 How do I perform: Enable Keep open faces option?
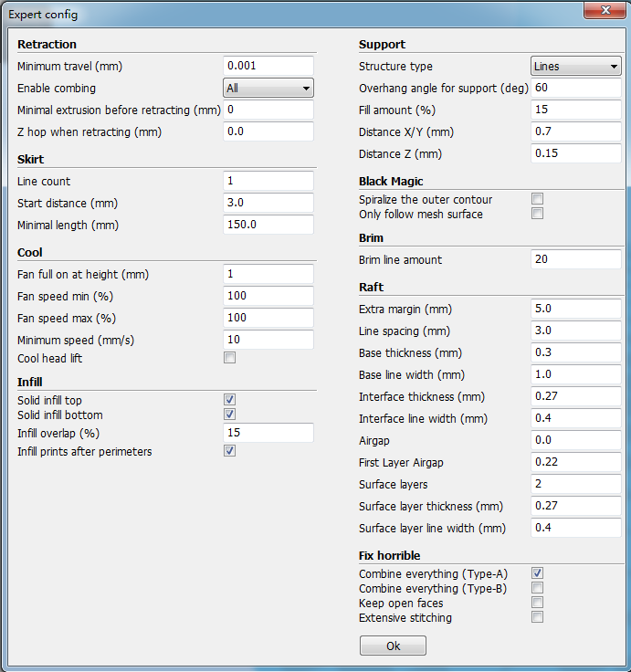(538, 603)
